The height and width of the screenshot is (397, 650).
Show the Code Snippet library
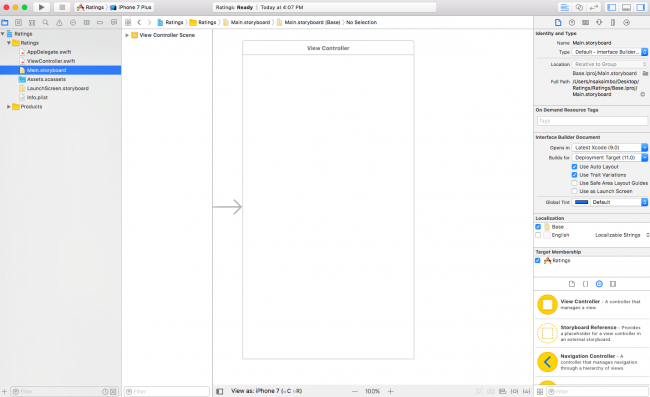[x=585, y=284]
